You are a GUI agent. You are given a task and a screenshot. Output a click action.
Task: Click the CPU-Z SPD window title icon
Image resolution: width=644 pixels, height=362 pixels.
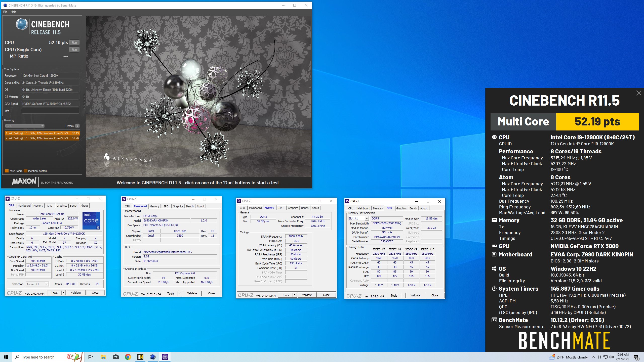pyautogui.click(x=347, y=201)
